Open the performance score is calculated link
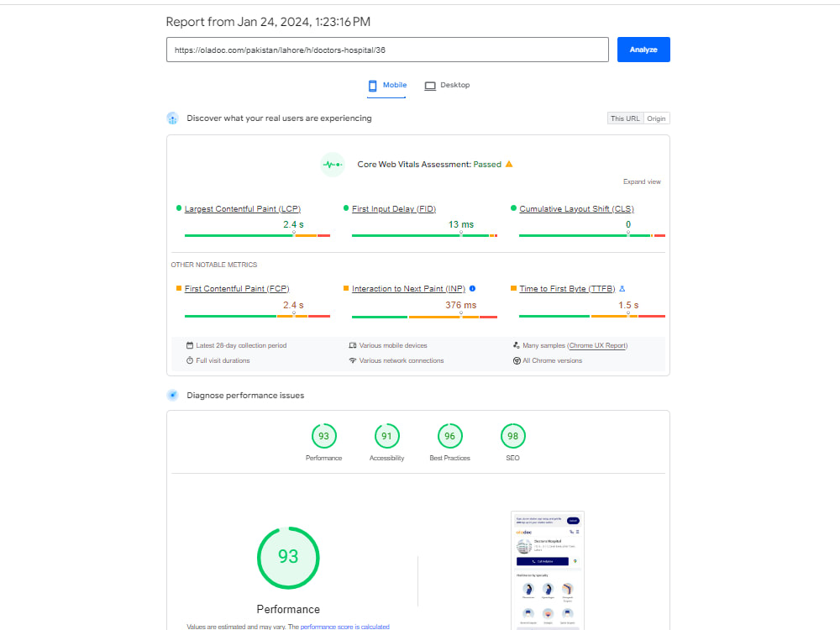Image resolution: width=840 pixels, height=630 pixels. pyautogui.click(x=344, y=627)
